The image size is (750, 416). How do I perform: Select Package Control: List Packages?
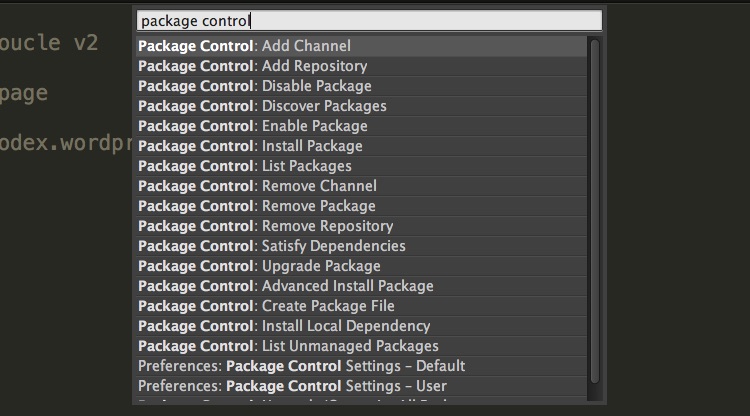click(362, 166)
